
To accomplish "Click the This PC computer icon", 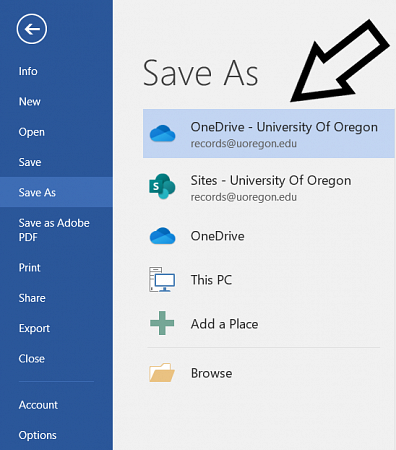I will 162,279.
